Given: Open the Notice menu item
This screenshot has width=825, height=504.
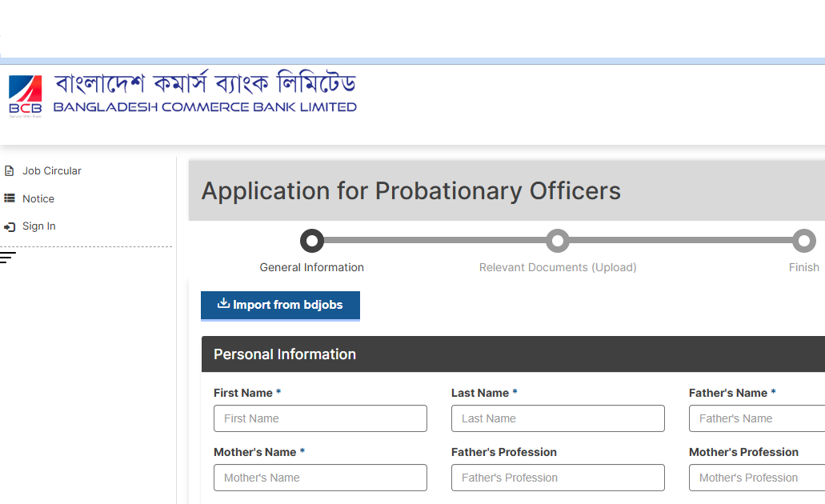Looking at the screenshot, I should (38, 199).
